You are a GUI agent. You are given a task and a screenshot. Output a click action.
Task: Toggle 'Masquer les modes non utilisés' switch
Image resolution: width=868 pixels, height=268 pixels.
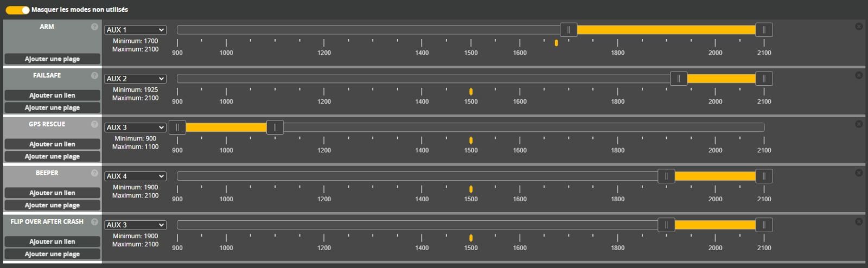pyautogui.click(x=17, y=10)
